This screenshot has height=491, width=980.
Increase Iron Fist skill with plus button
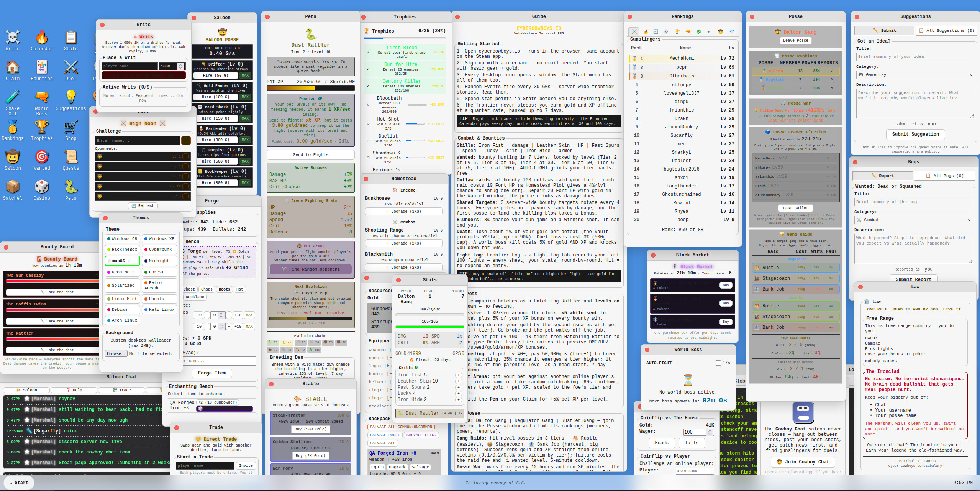pos(458,375)
